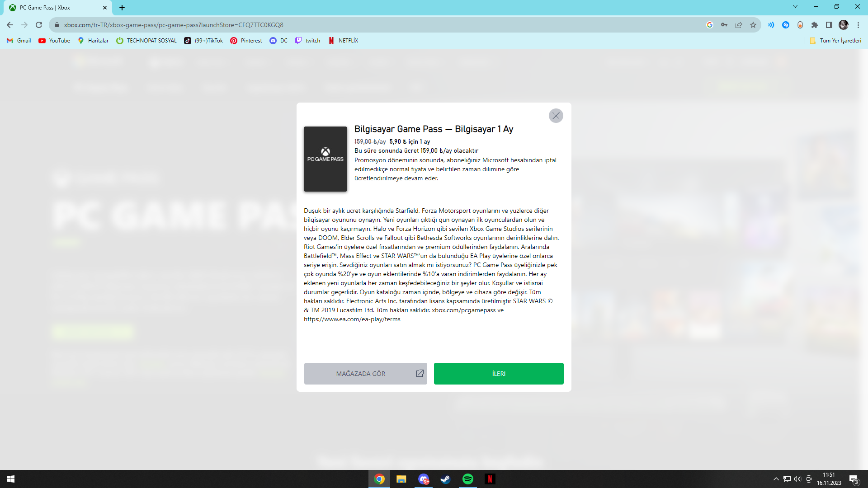The width and height of the screenshot is (868, 488).
Task: Toggle the Chrome side panel icon
Action: tap(829, 25)
